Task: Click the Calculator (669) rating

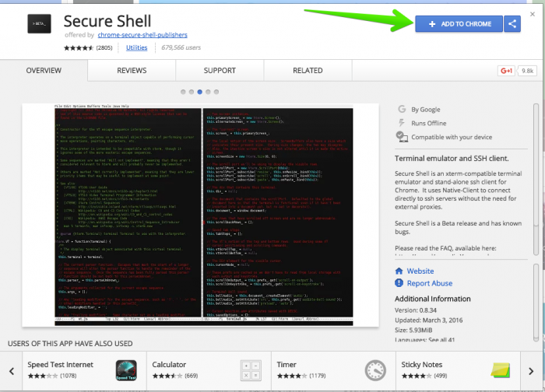Action: click(x=175, y=376)
